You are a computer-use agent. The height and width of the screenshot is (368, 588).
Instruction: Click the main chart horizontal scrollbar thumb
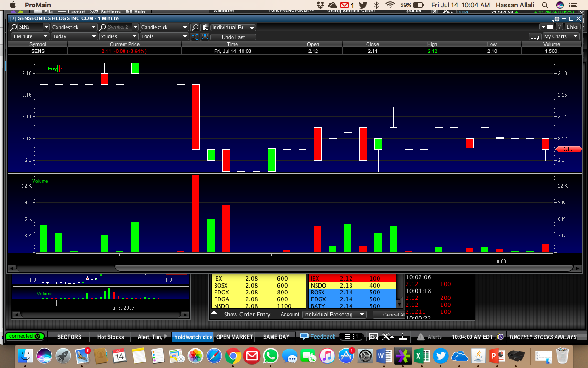click(344, 268)
